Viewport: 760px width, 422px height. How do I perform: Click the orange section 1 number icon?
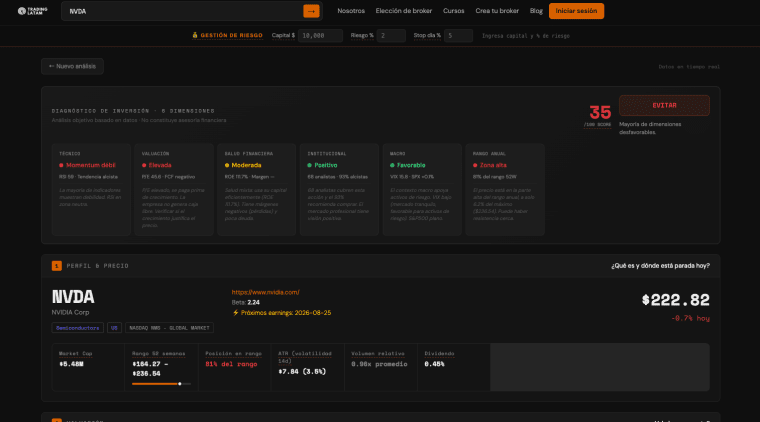(57, 266)
